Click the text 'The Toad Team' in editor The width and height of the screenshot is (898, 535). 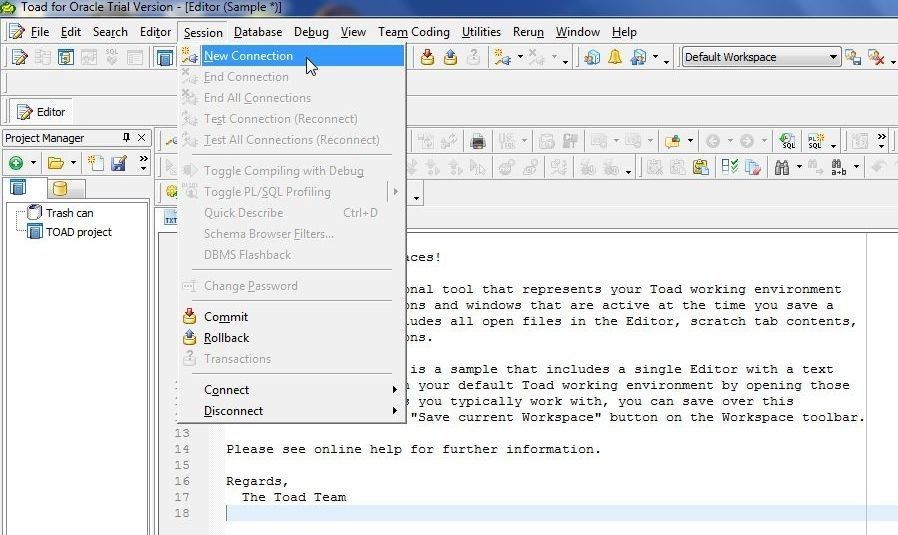click(x=294, y=497)
